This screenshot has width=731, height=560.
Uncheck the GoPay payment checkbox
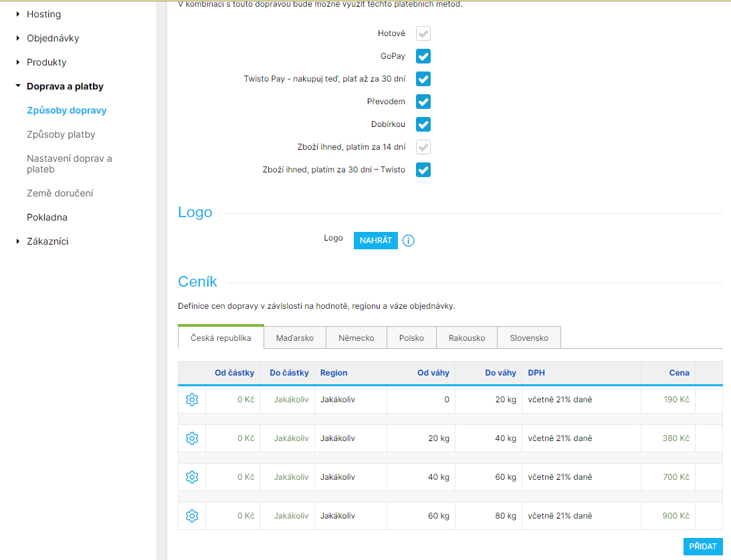click(423, 56)
